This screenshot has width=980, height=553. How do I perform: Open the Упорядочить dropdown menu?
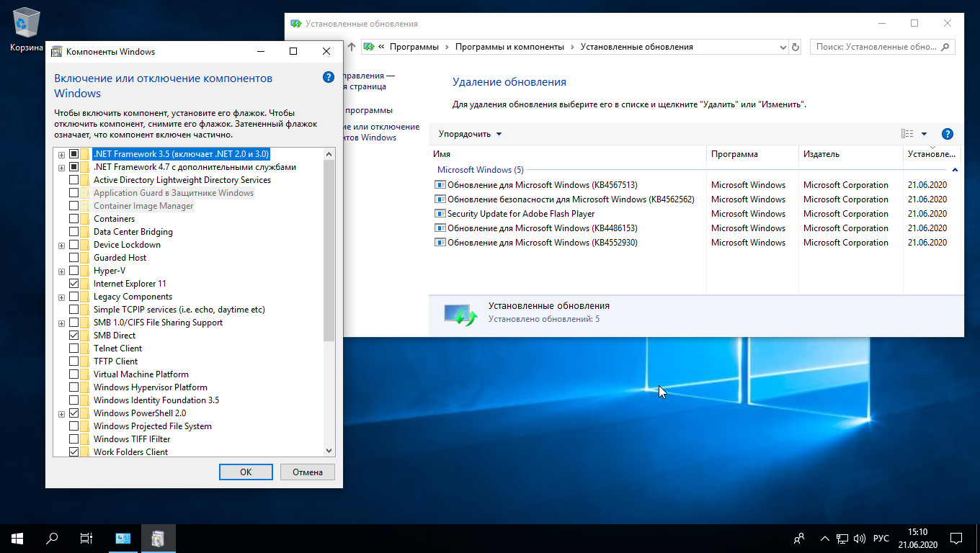[x=470, y=134]
